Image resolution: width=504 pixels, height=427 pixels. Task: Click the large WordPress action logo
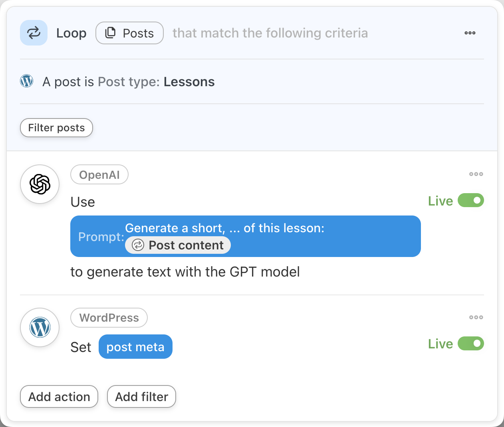(40, 328)
